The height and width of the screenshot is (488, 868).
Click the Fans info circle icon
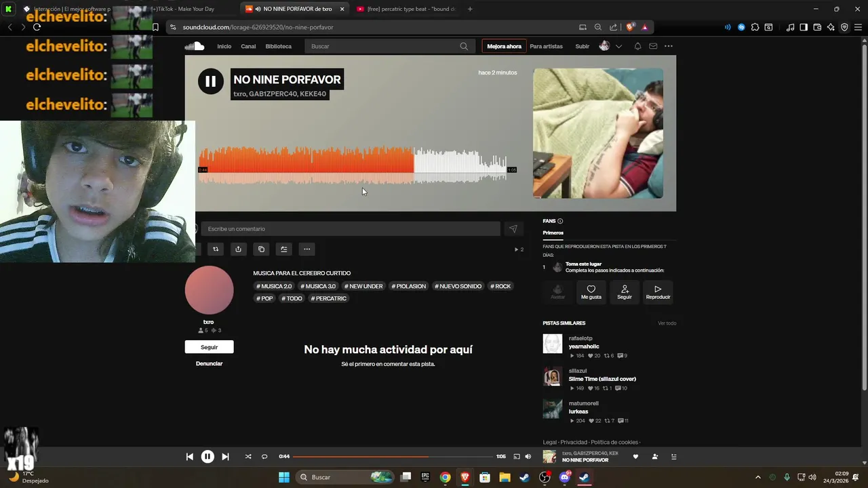pos(560,221)
